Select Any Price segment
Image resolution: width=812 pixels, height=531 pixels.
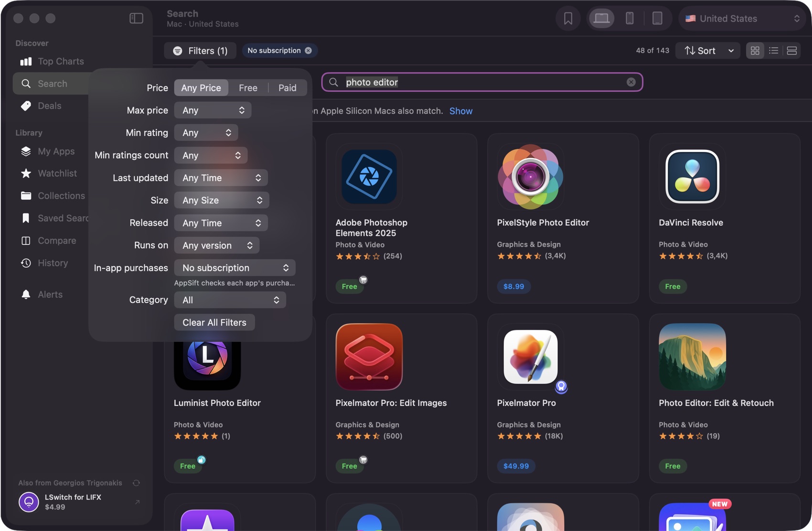click(x=201, y=88)
